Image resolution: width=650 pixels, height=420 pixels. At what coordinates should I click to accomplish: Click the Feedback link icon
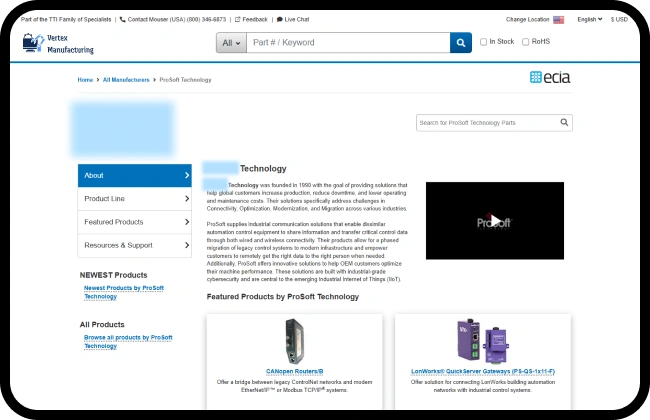point(236,19)
